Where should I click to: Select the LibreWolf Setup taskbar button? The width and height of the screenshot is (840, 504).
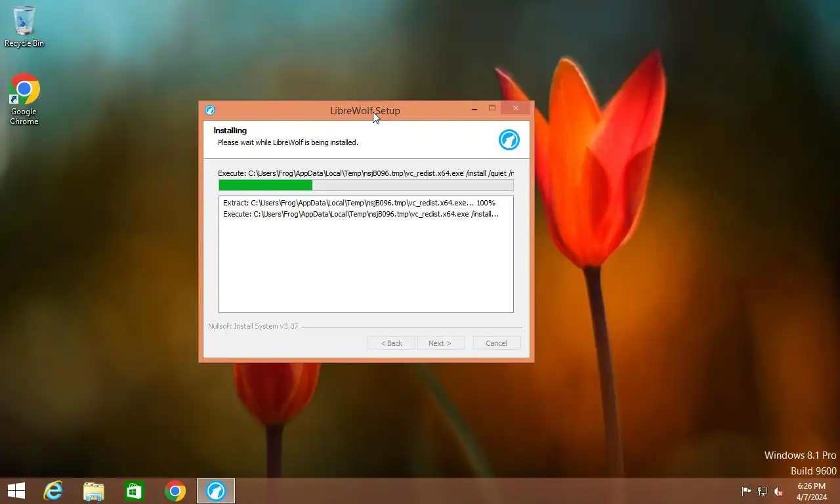[216, 491]
